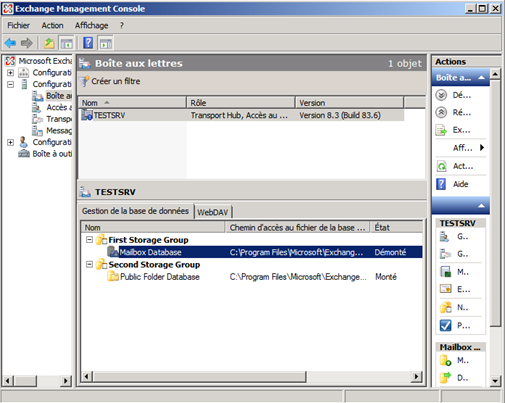Click the Boîte à outils toolbox icon
This screenshot has width=505, height=403.
(24, 154)
